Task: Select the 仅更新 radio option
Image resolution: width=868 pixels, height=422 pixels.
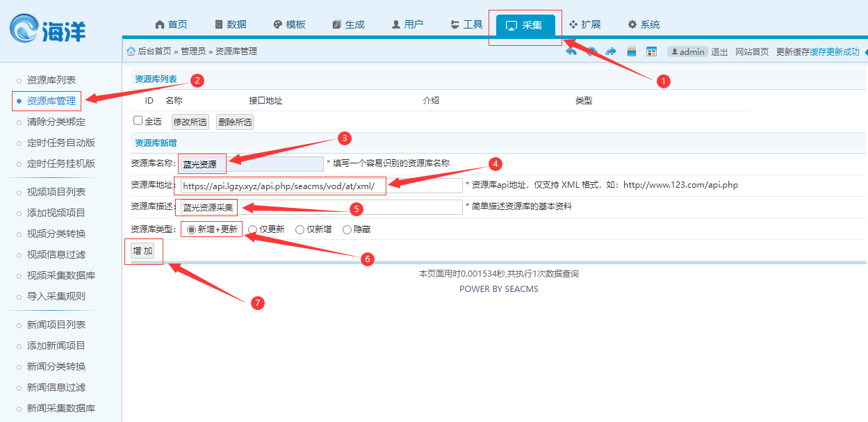Action: [x=253, y=229]
